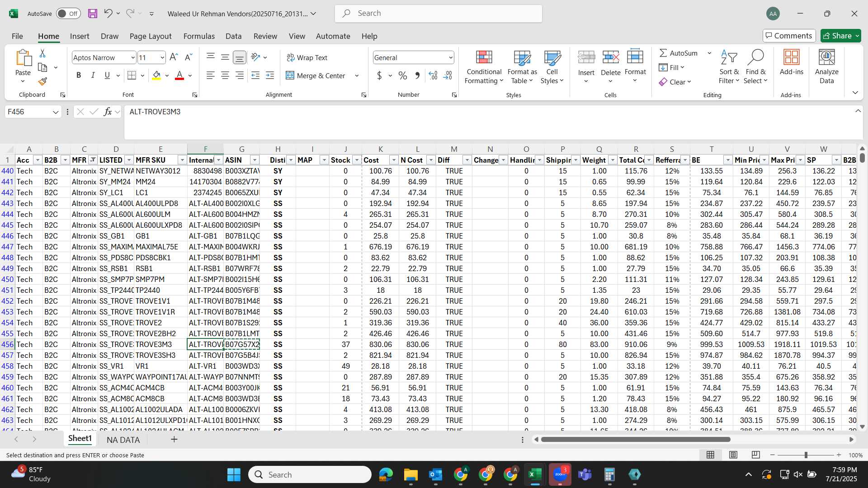Open Add-ins button

point(792,62)
